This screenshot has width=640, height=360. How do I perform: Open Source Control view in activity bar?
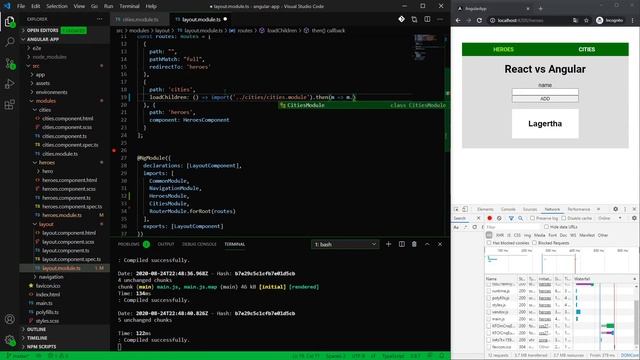pyautogui.click(x=9, y=63)
